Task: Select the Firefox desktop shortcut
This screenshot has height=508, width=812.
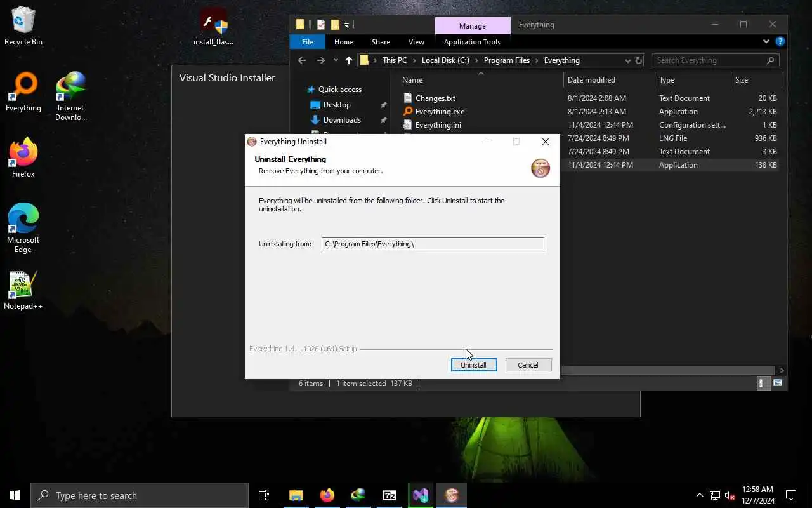Action: click(x=23, y=158)
